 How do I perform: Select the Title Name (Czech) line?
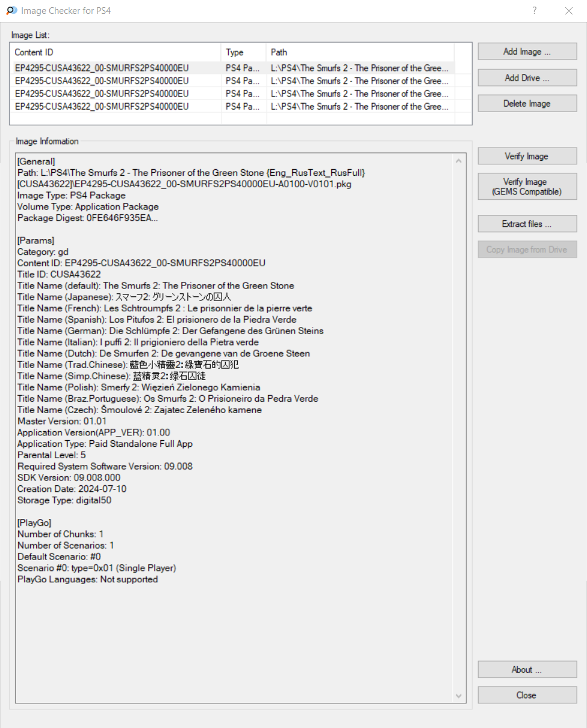pyautogui.click(x=139, y=410)
